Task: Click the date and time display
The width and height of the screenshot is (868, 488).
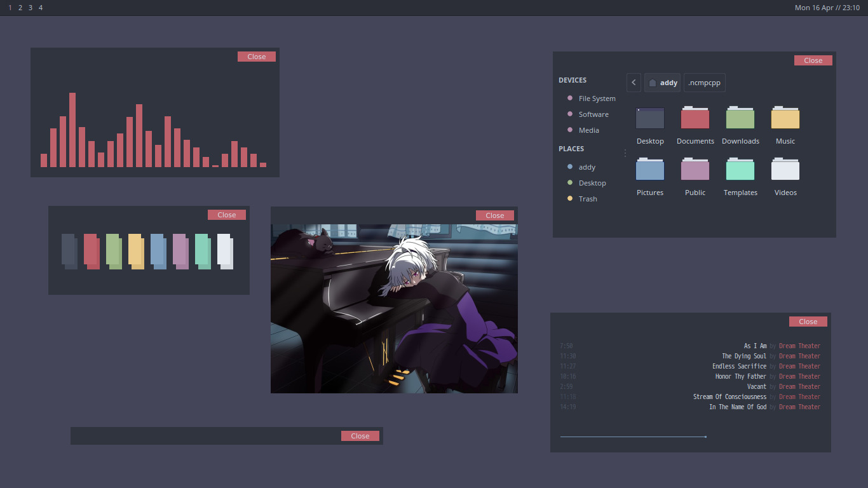Action: pos(827,8)
